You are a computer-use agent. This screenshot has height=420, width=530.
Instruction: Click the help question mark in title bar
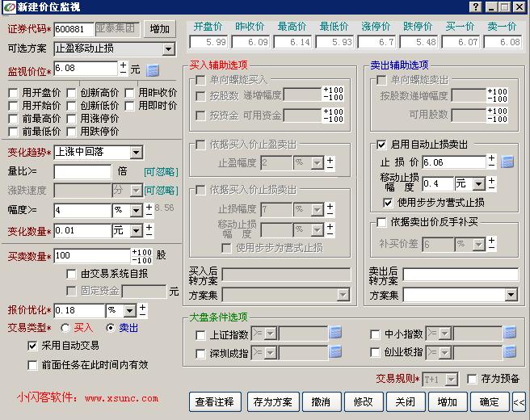[x=476, y=6]
